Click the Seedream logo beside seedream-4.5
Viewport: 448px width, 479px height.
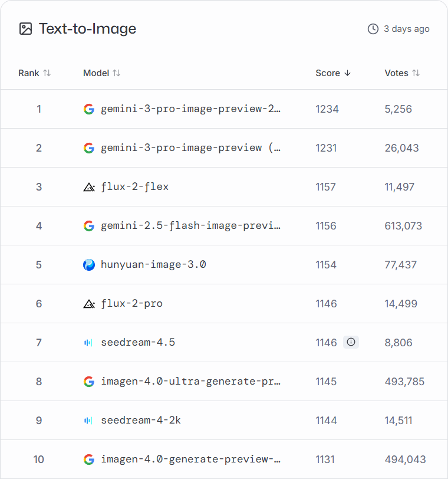click(89, 343)
